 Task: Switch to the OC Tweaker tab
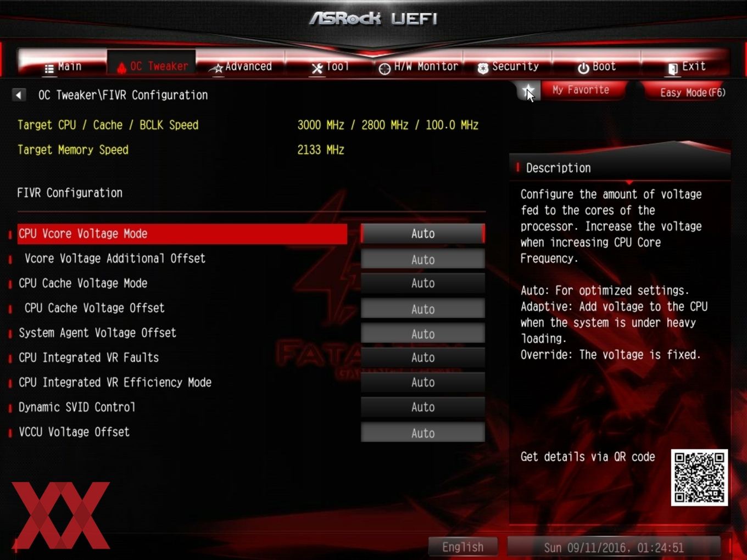tap(152, 66)
